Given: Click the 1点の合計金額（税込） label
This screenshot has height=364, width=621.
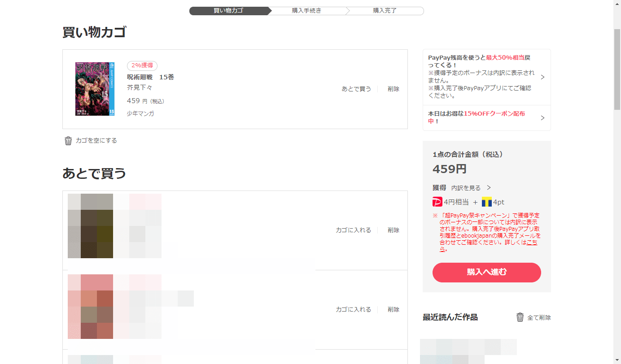Looking at the screenshot, I should (468, 155).
